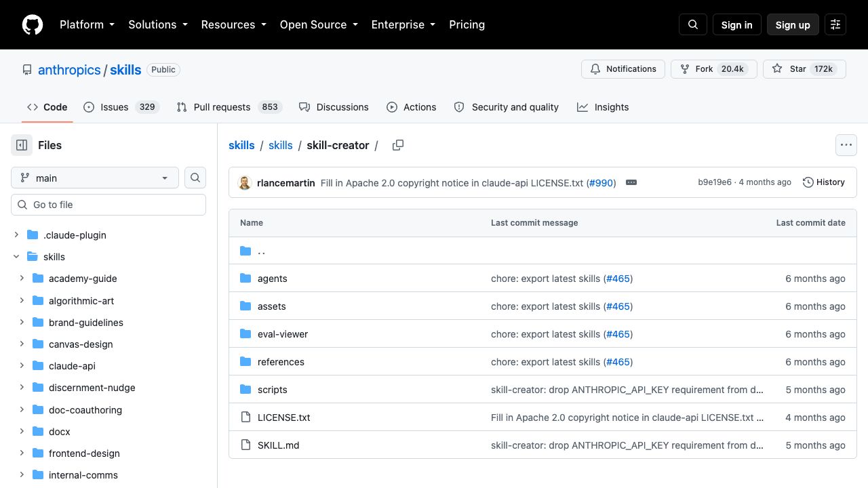
Task: Collapse the skills folder chevron in tree
Action: [x=16, y=257]
